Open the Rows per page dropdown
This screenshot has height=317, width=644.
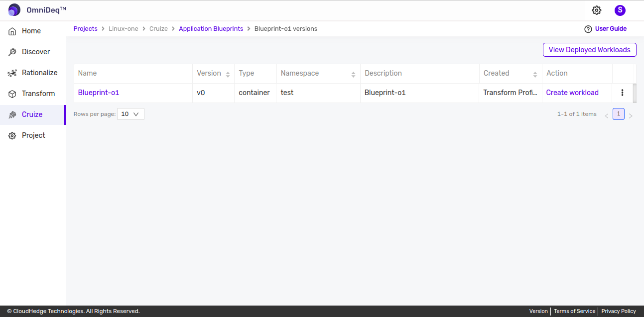coord(130,114)
